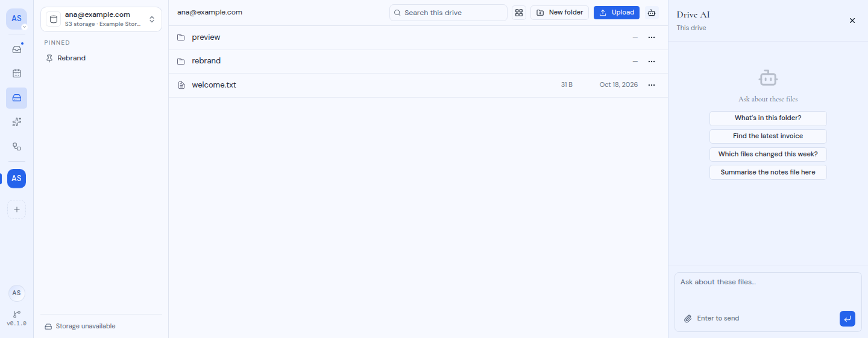Open more options for preview folder

651,37
